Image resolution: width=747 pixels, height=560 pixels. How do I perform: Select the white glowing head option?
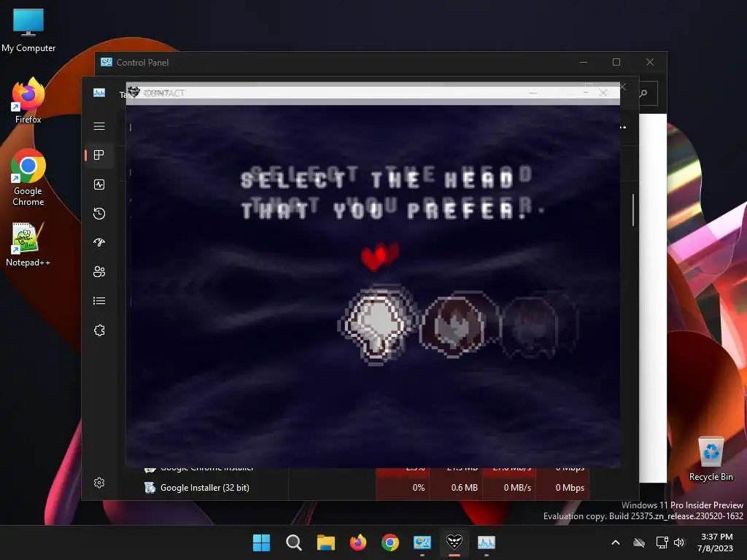tap(376, 325)
